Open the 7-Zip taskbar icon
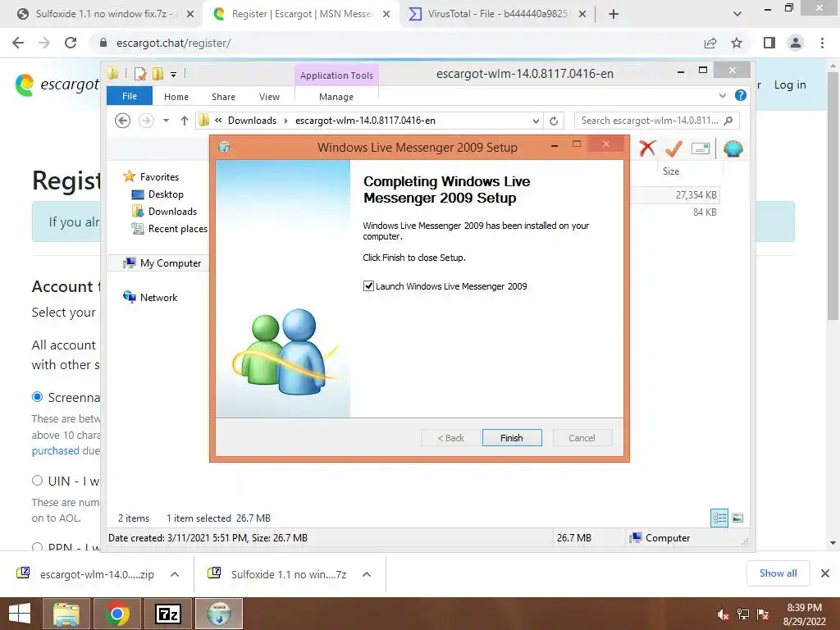 [x=168, y=614]
